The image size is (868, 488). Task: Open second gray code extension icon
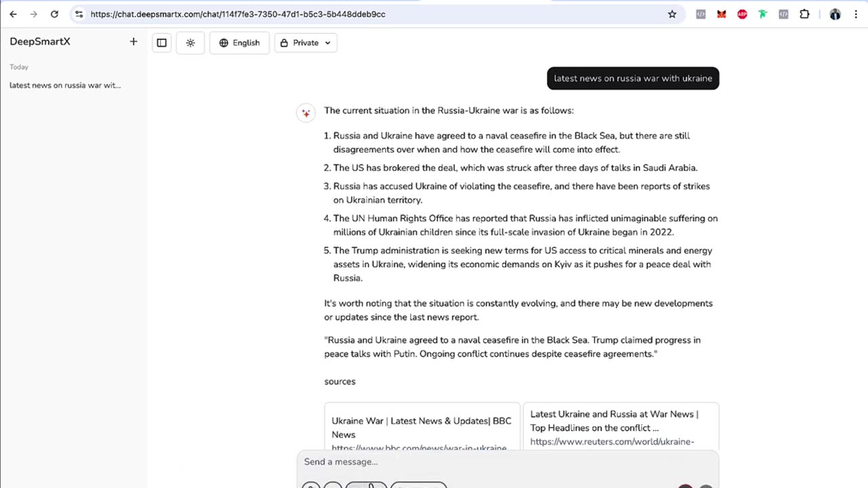(783, 14)
